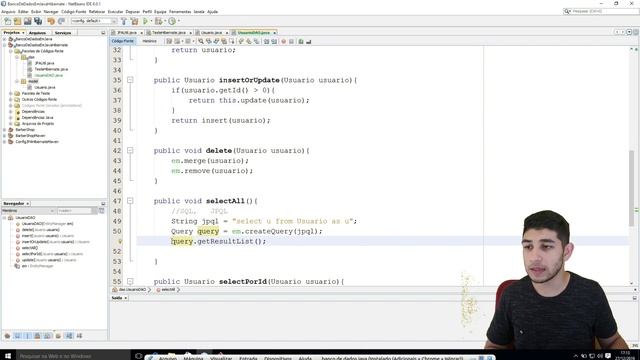Collapse the insertOrUpdate method fold

point(130,80)
